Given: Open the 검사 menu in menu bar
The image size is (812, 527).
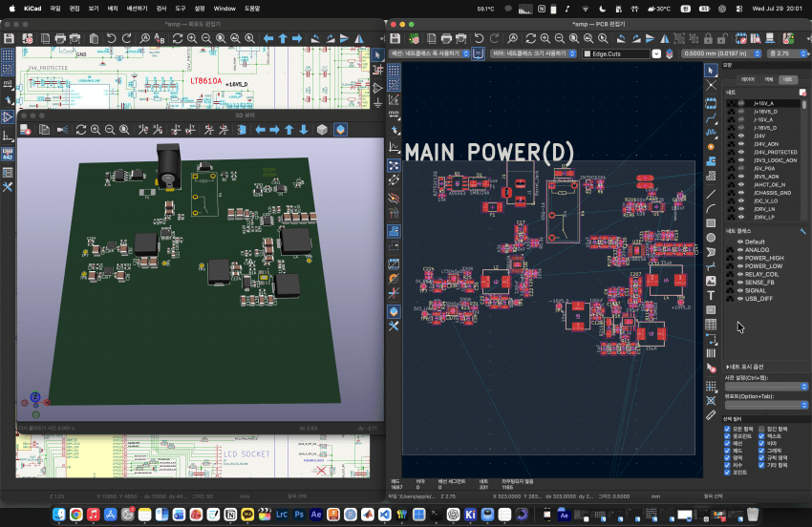Looking at the screenshot, I should pyautogui.click(x=161, y=9).
